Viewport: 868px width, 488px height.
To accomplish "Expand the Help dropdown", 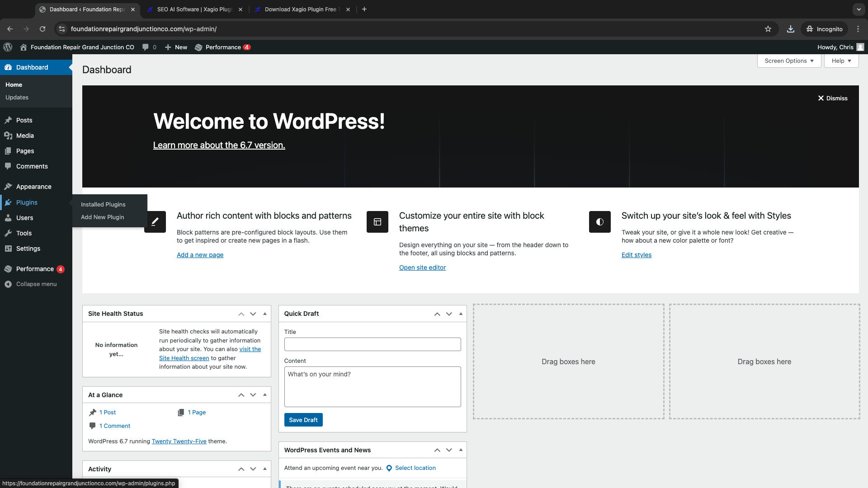I will [x=841, y=61].
